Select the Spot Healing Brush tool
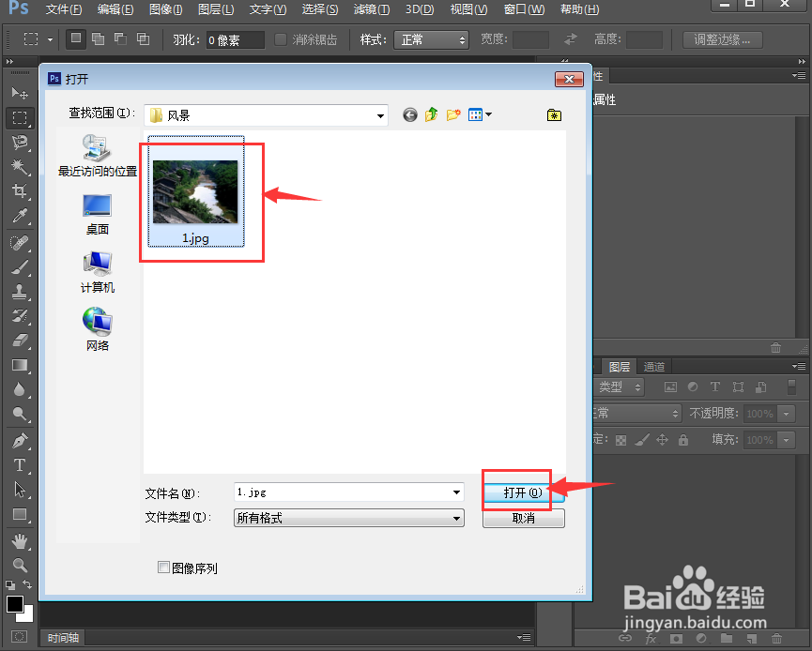 coord(20,242)
